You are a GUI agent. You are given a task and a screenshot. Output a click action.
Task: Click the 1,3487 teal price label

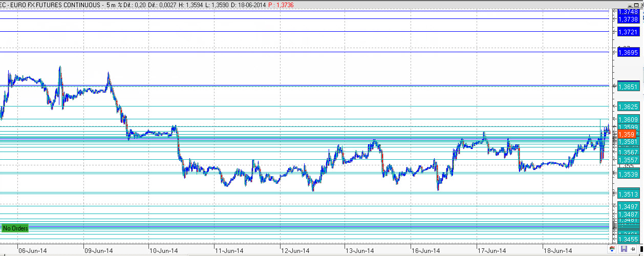point(629,214)
